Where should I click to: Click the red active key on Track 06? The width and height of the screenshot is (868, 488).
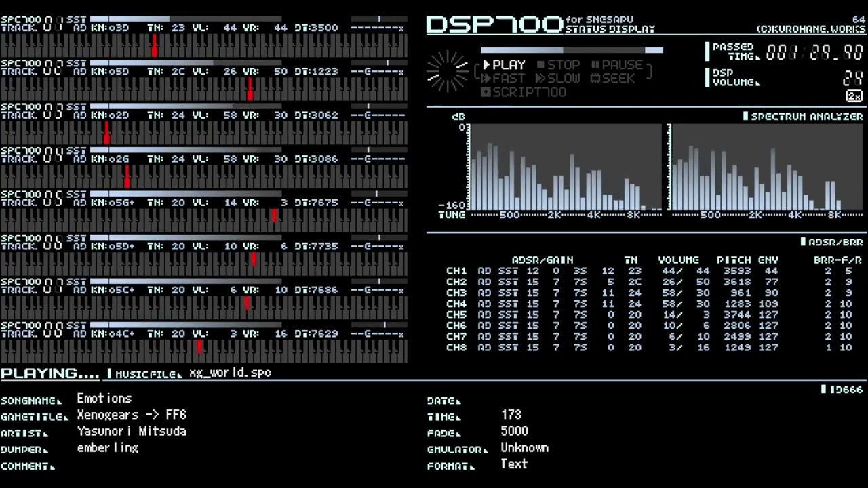click(x=254, y=260)
